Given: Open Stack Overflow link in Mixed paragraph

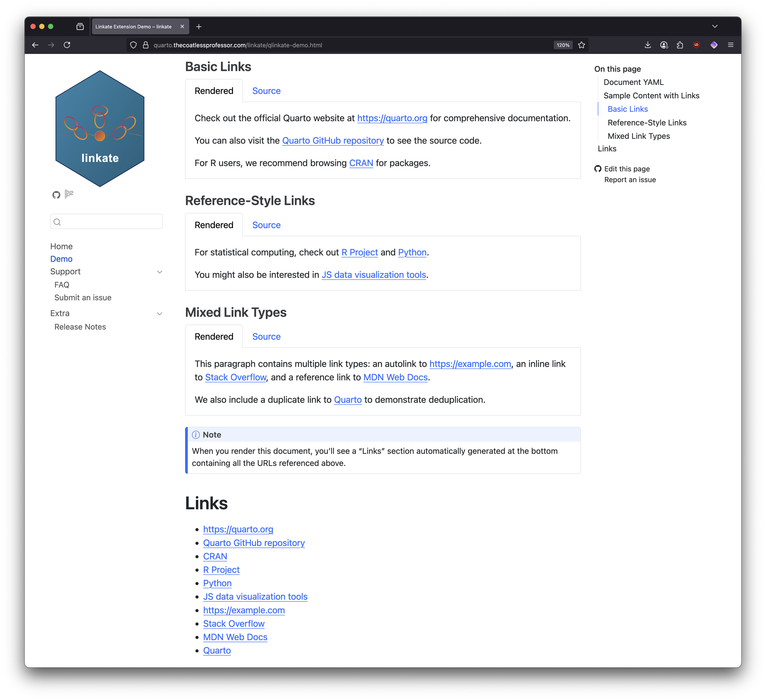Looking at the screenshot, I should [235, 377].
